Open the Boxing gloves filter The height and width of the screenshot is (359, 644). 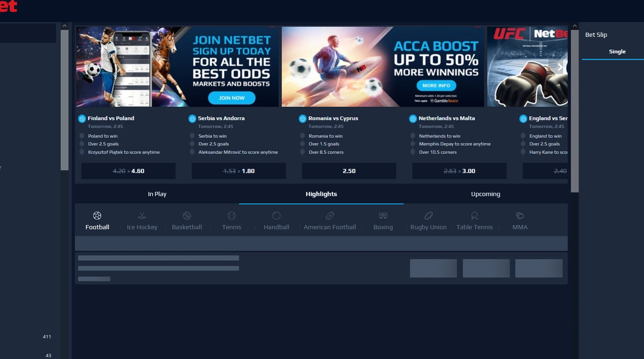tap(383, 215)
